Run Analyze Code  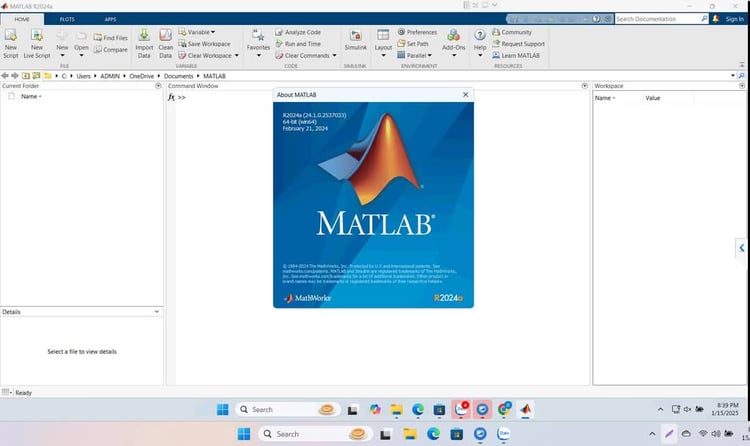(298, 32)
